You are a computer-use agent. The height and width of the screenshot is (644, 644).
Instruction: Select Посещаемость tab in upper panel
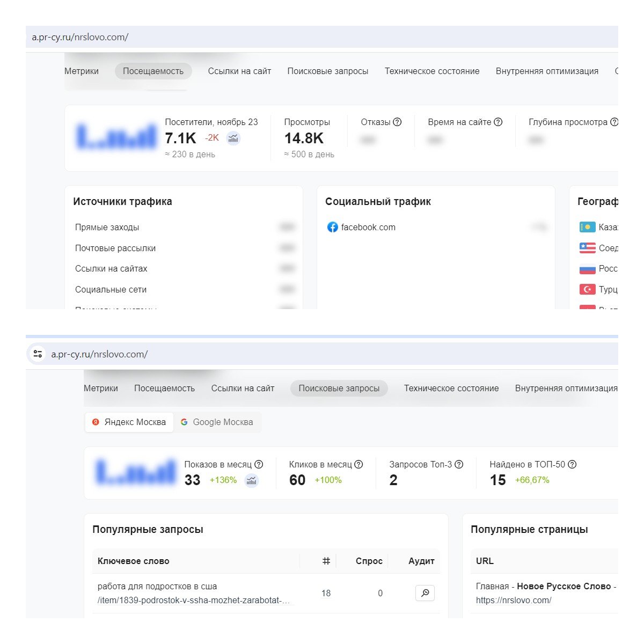click(153, 71)
